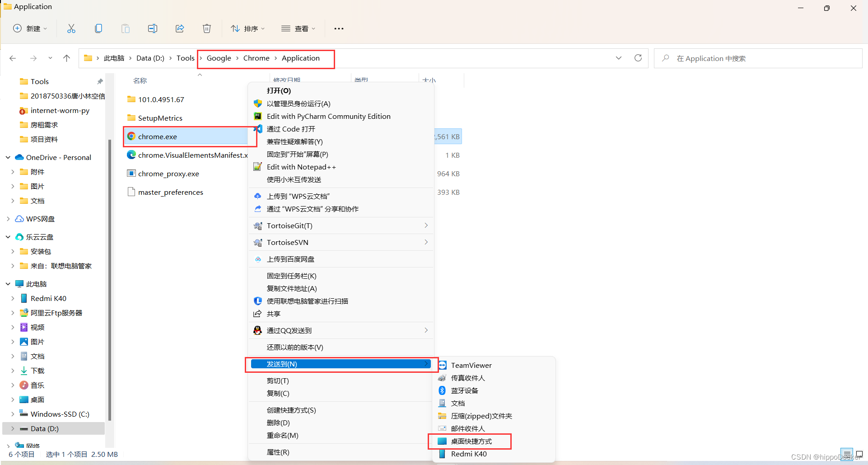Switch to details view icon in status bar
The height and width of the screenshot is (465, 868).
(847, 454)
